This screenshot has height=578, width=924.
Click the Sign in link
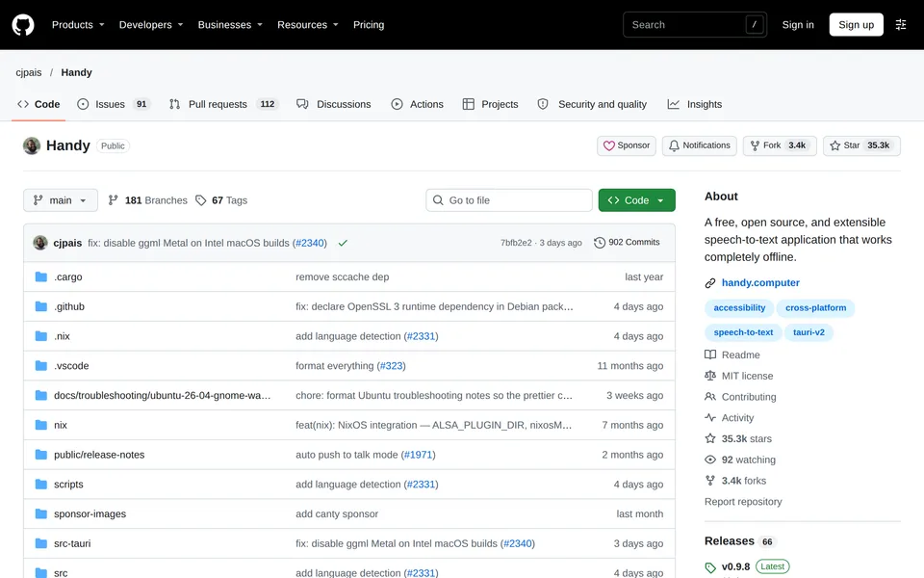point(797,25)
